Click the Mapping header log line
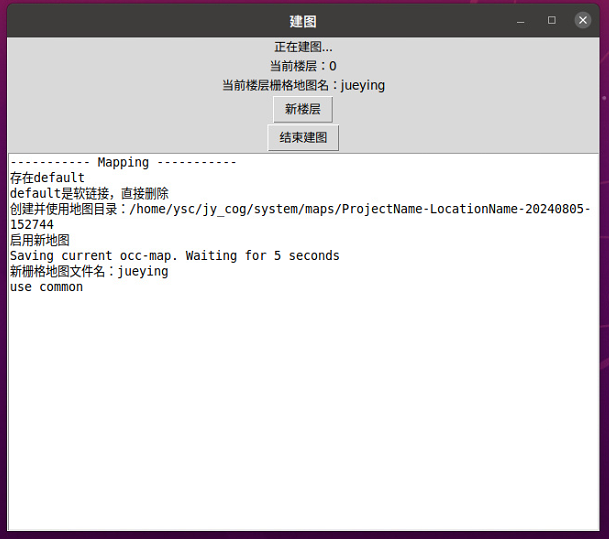This screenshot has width=609, height=539. 123,162
